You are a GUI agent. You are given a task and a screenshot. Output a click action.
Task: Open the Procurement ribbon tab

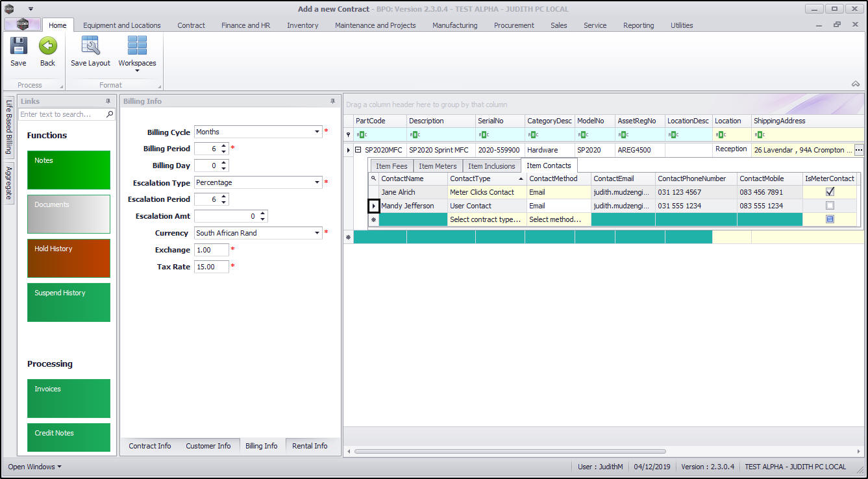[514, 25]
